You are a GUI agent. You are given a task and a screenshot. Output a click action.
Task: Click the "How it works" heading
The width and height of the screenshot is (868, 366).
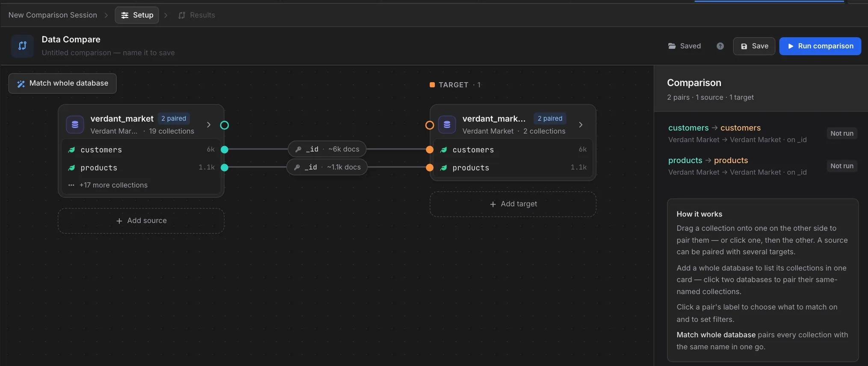699,214
